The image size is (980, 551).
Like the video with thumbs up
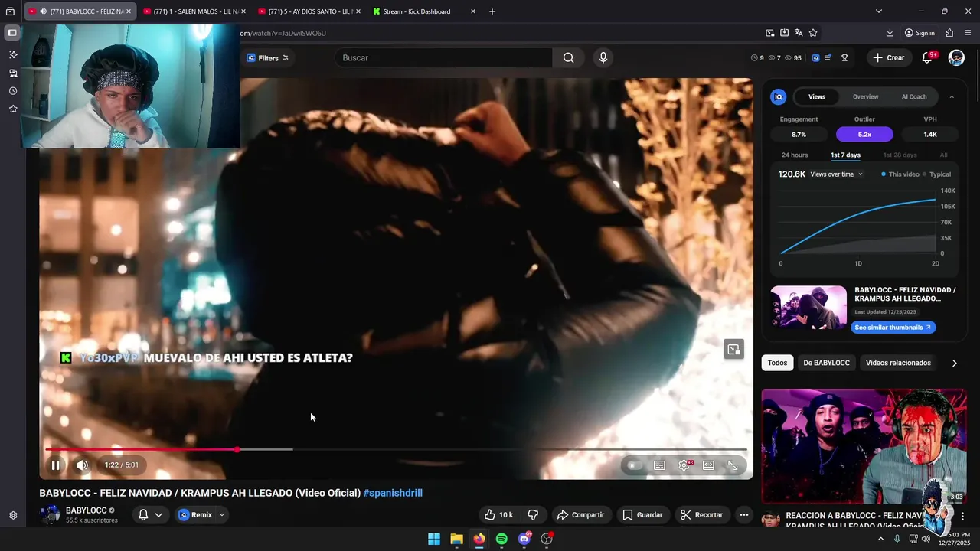[498, 515]
